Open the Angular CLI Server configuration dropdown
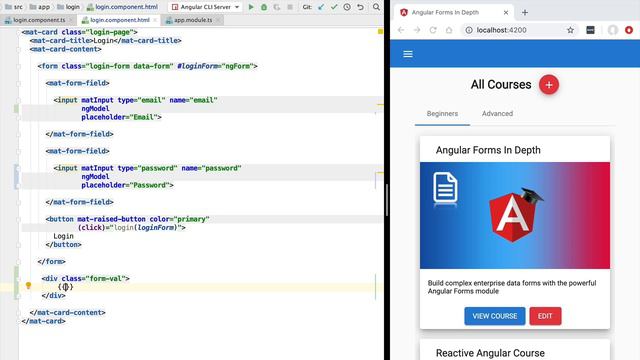This screenshot has width=640, height=360. [x=205, y=7]
